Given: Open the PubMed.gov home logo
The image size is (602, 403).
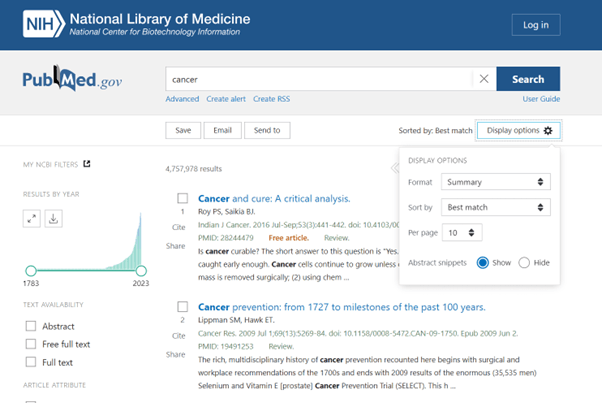Looking at the screenshot, I should [72, 78].
